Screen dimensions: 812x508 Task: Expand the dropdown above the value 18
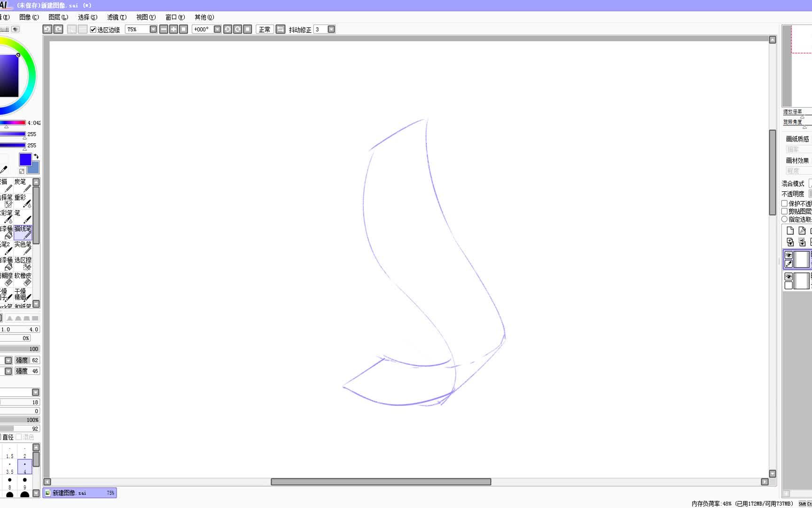tap(36, 392)
